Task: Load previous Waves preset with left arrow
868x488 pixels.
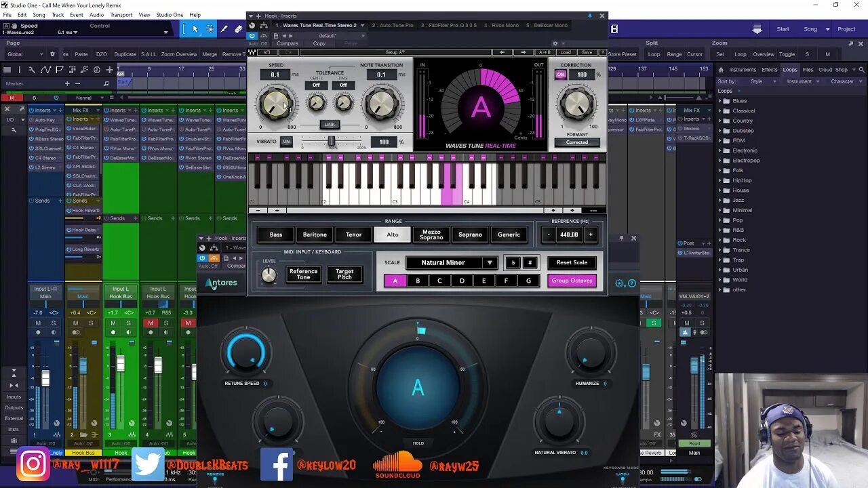Action: click(x=502, y=52)
